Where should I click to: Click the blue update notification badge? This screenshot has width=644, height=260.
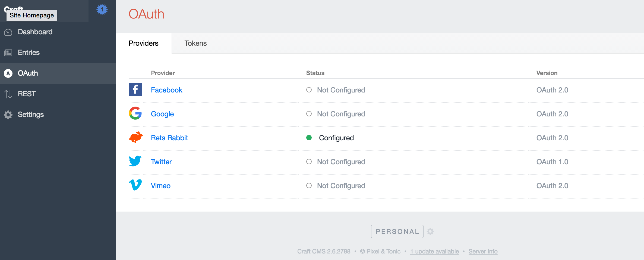click(102, 10)
